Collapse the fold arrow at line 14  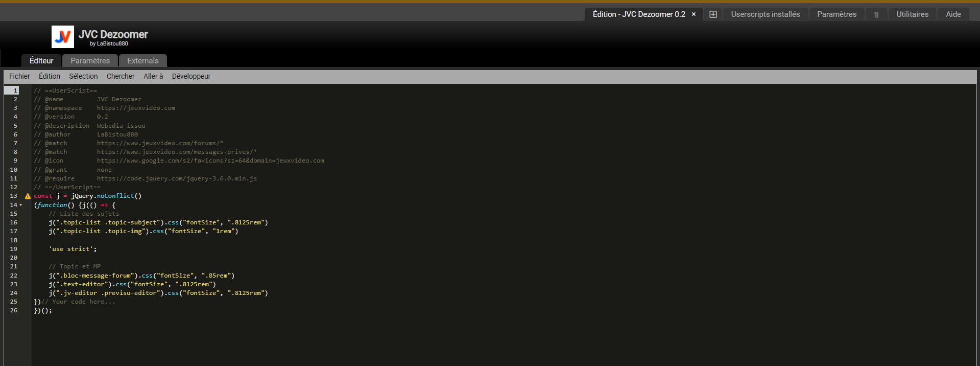[x=21, y=205]
